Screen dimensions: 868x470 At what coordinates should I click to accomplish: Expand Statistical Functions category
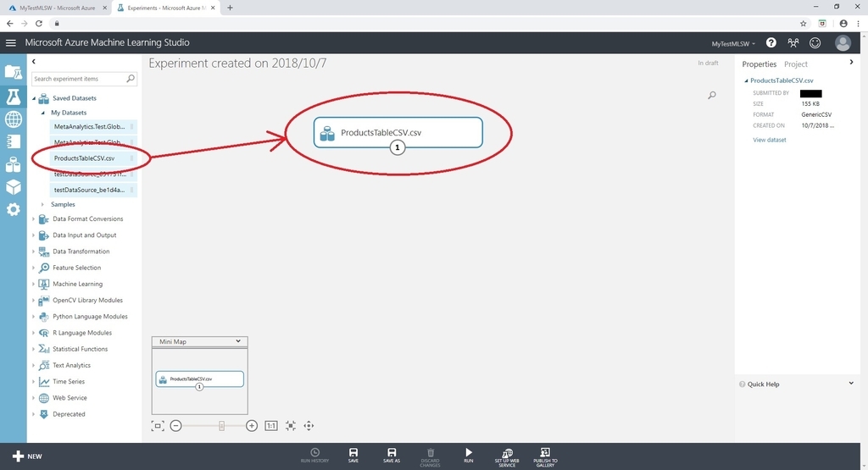34,350
